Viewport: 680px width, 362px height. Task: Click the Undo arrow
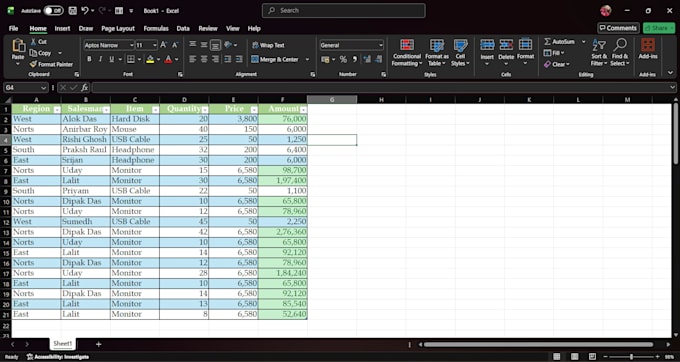click(x=85, y=10)
